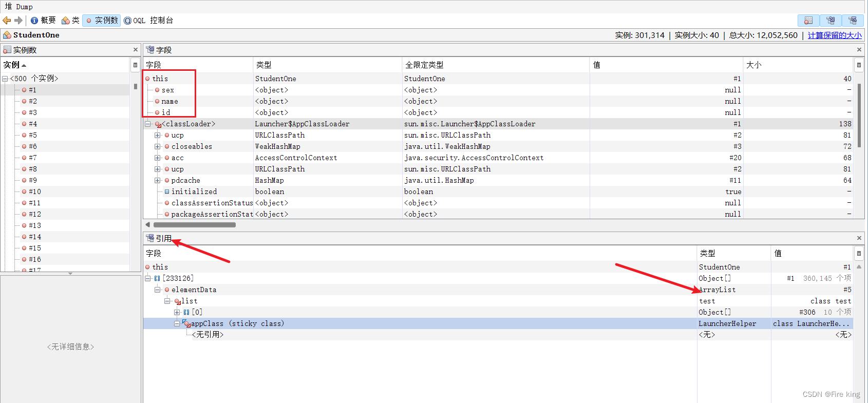
Task: Expand the acc field node
Action: tap(158, 158)
